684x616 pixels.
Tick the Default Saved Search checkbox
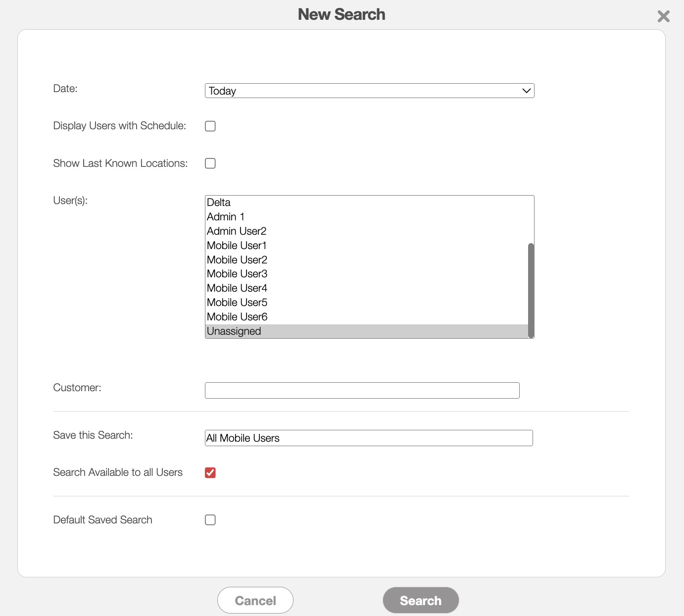(210, 520)
